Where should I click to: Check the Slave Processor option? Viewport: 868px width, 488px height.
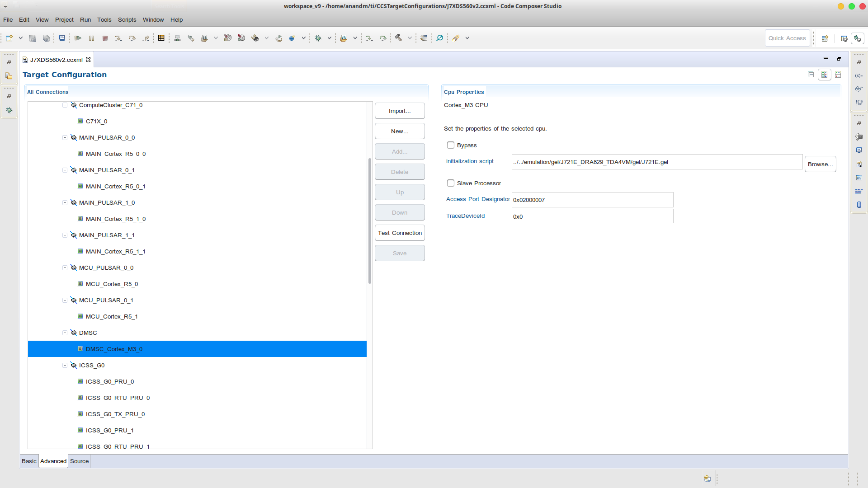coord(451,183)
